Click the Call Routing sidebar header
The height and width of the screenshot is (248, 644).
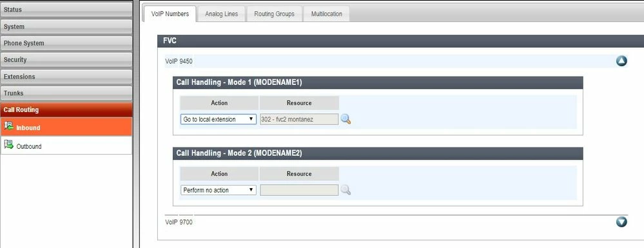point(66,110)
